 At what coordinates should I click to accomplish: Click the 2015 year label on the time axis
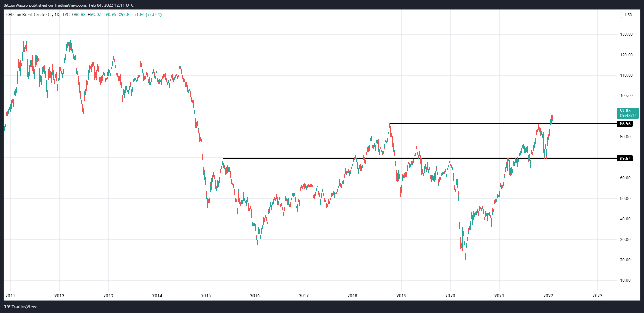(206, 296)
